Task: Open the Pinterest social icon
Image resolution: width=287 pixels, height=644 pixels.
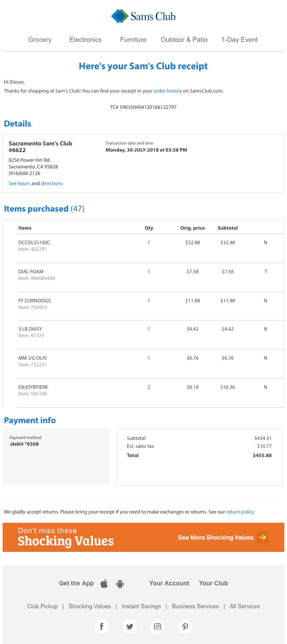Action: tap(185, 626)
